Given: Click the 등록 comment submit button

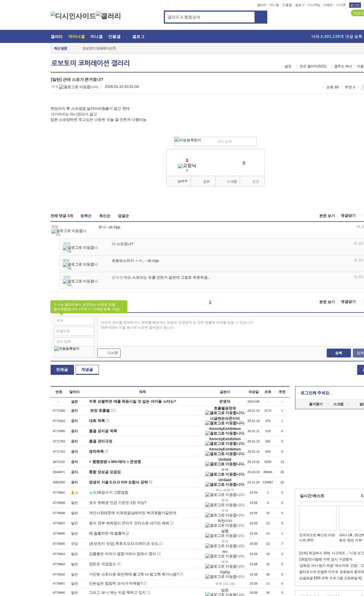Looking at the screenshot, I should 338,353.
